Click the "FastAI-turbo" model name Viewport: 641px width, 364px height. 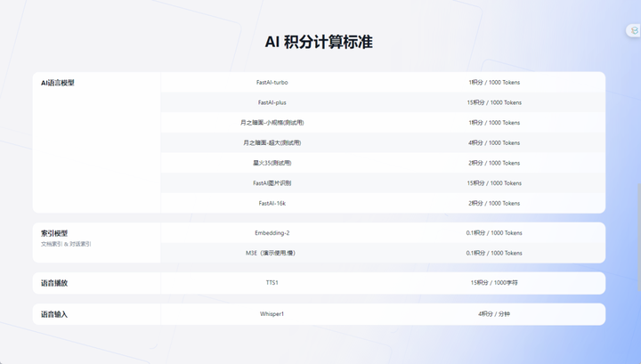(272, 83)
